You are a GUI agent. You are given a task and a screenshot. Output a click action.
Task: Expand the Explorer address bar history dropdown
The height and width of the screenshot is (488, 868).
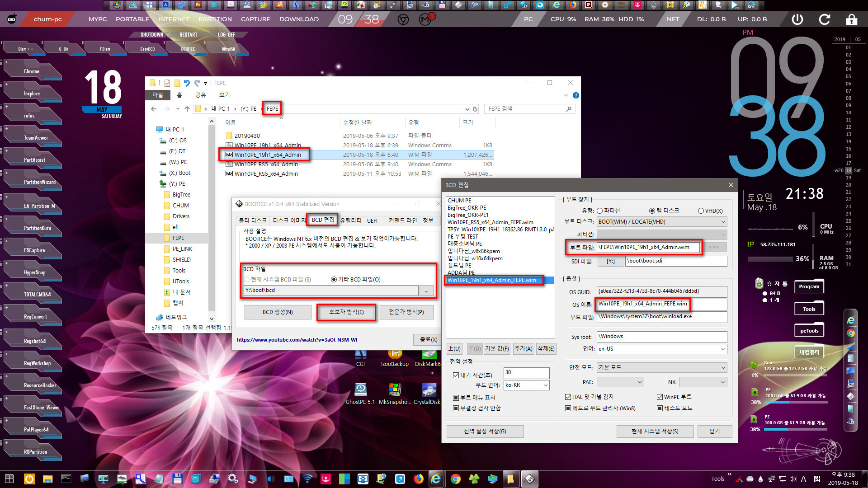click(x=467, y=109)
